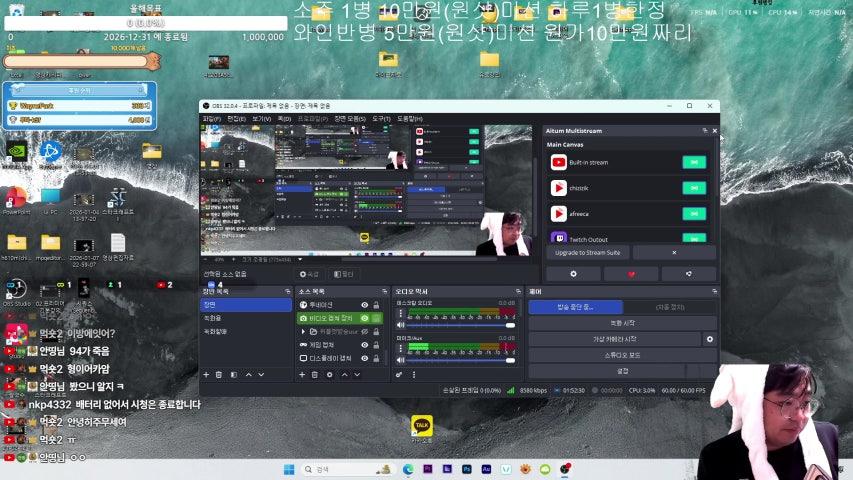
Task: Expand the group folder in sources list
Action: 303,331
